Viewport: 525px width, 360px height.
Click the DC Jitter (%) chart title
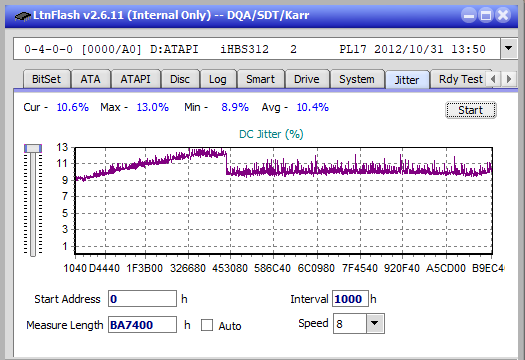(271, 134)
